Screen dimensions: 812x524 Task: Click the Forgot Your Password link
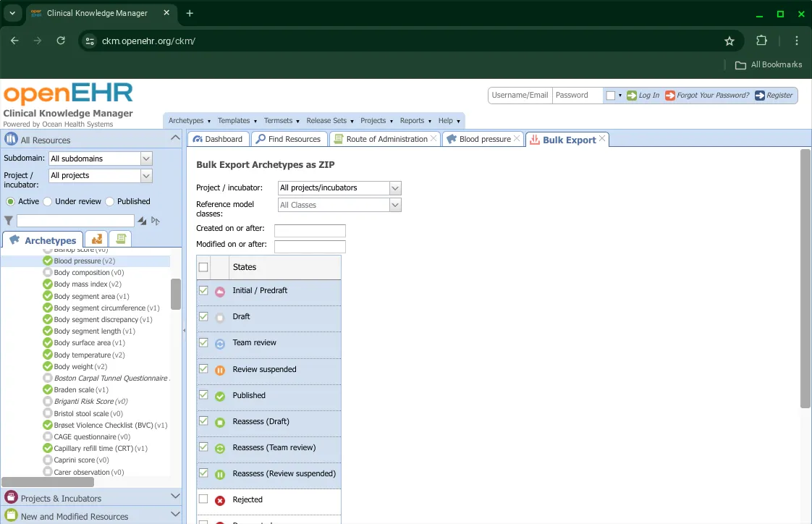tap(712, 96)
